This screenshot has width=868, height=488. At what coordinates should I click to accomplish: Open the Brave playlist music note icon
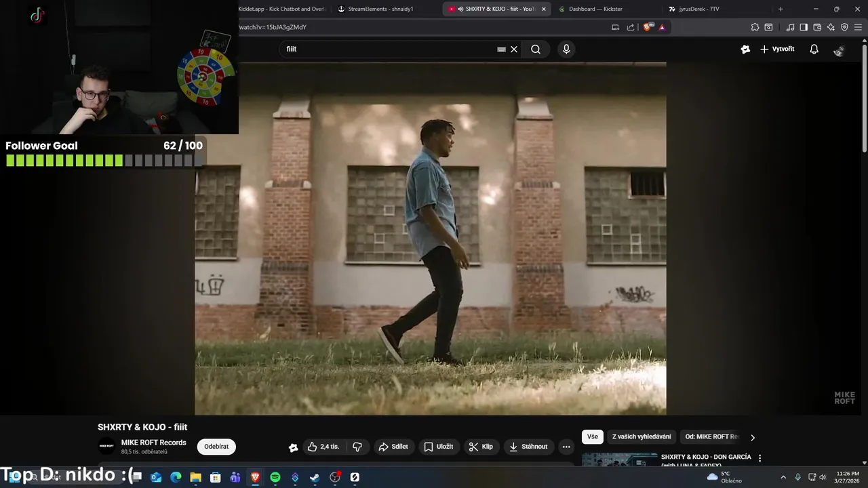point(790,27)
